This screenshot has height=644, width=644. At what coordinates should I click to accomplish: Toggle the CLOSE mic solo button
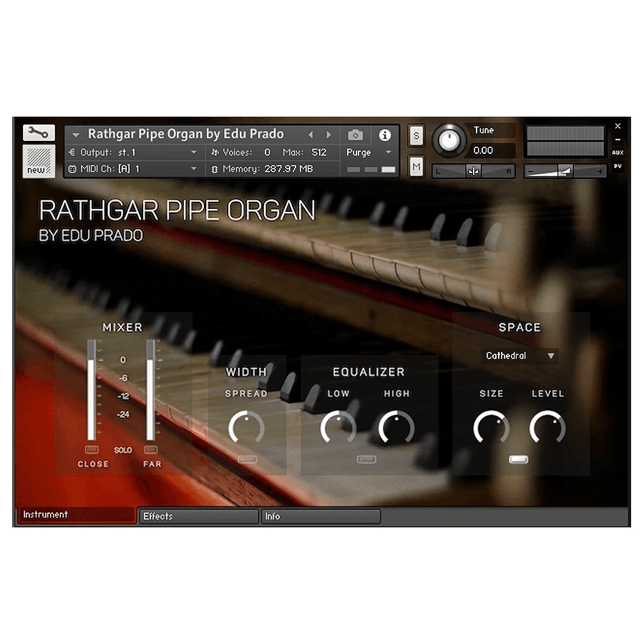coord(92,450)
